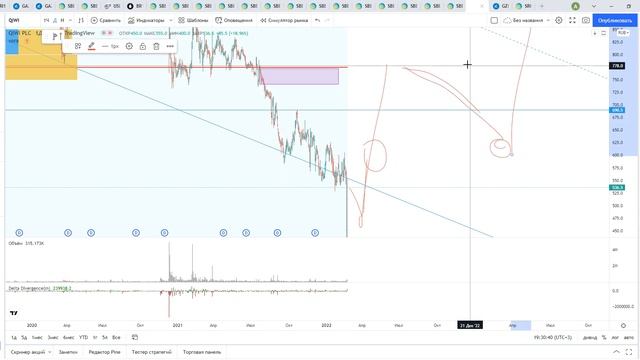Toggle the лог (logarithmic) scale
The width and height of the screenshot is (640, 360).
click(615, 338)
